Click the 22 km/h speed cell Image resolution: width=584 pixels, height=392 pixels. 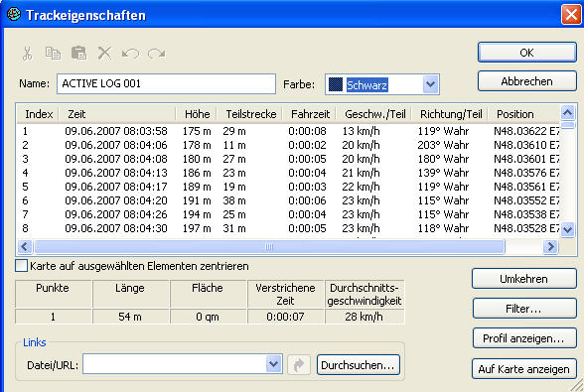(361, 187)
